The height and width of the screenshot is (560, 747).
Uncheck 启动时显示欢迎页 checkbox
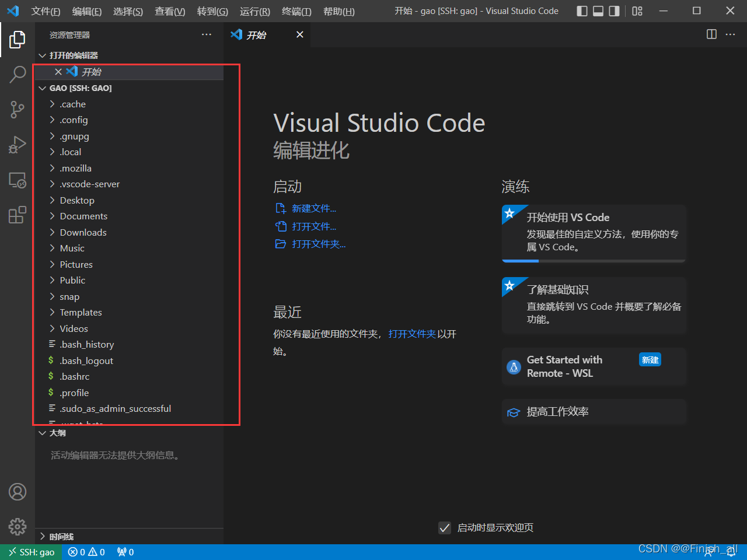point(445,528)
